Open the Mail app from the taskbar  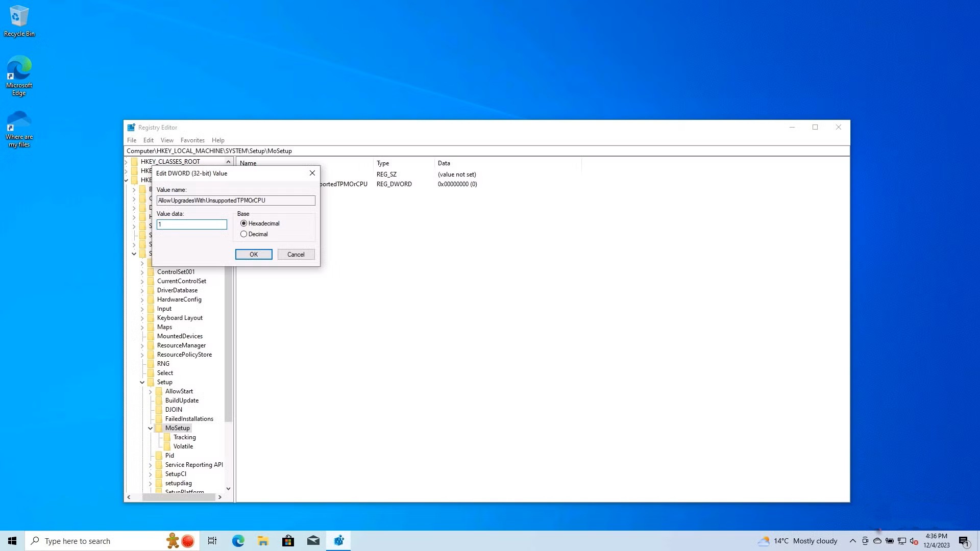pyautogui.click(x=313, y=540)
